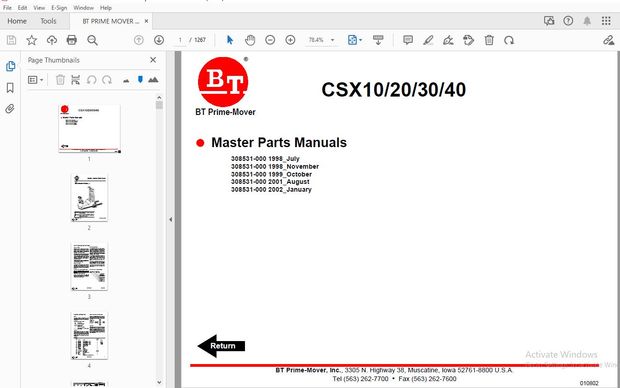Click the Print icon
This screenshot has width=620, height=388.
(x=72, y=40)
